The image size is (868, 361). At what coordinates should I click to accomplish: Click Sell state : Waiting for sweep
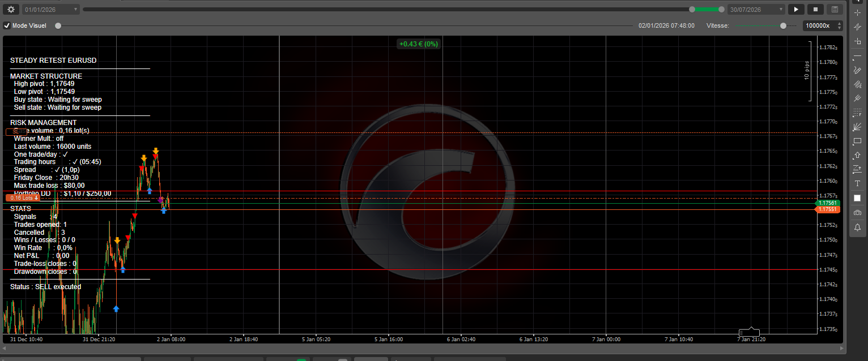[58, 108]
